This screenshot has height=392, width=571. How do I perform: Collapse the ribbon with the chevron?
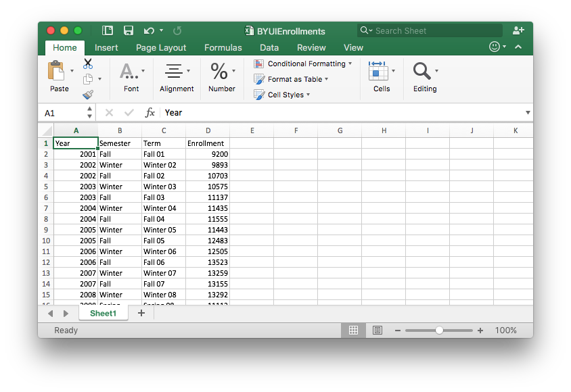[518, 47]
